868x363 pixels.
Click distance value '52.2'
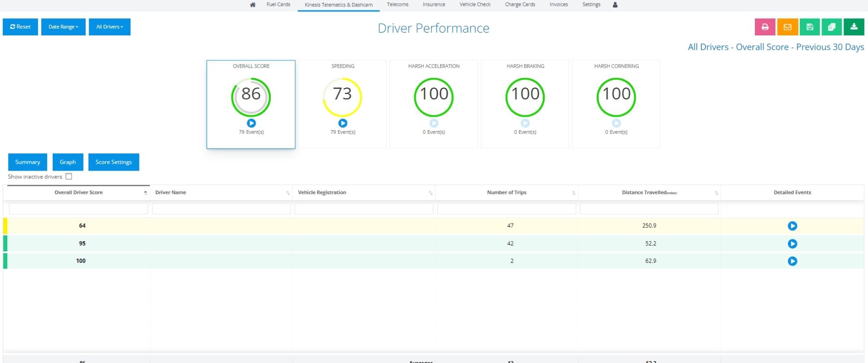651,243
